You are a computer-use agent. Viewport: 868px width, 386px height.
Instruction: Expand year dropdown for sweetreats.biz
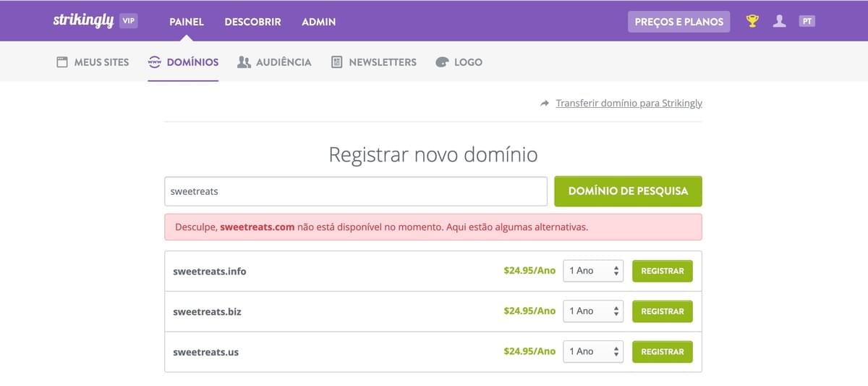pyautogui.click(x=593, y=311)
